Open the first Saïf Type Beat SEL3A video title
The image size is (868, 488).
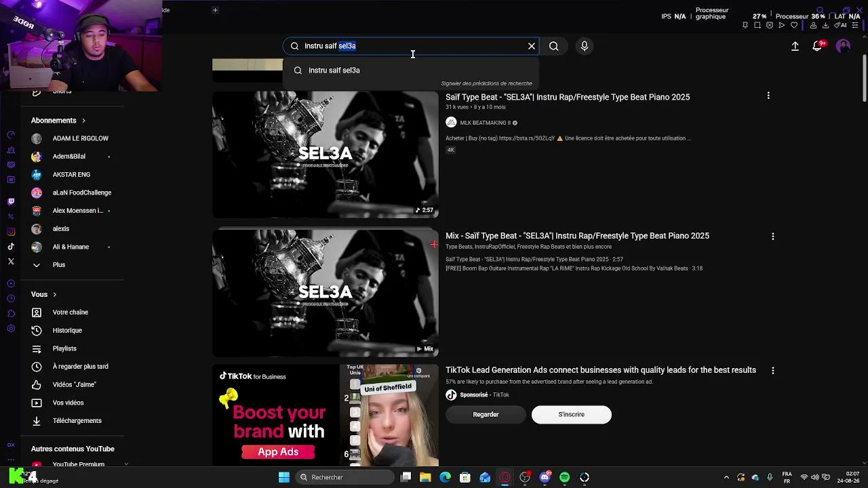tap(568, 97)
